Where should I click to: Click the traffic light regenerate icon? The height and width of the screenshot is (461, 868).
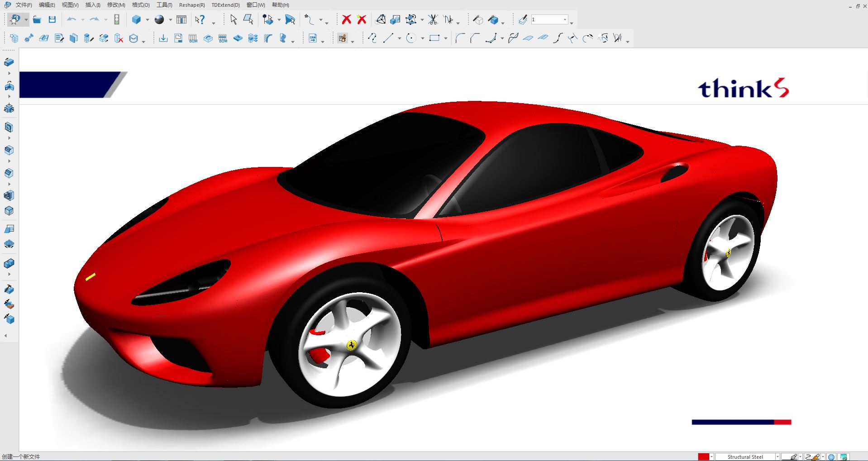(x=116, y=19)
